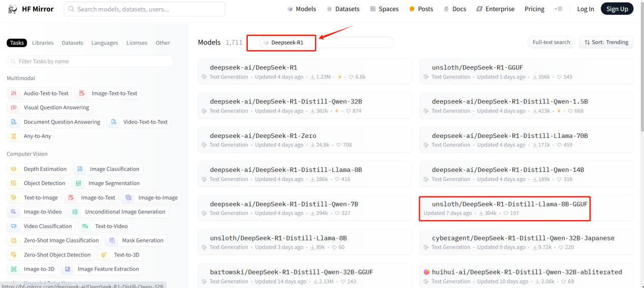The image size is (644, 288).
Task: Click the Video Classification task icon
Action: point(14,226)
